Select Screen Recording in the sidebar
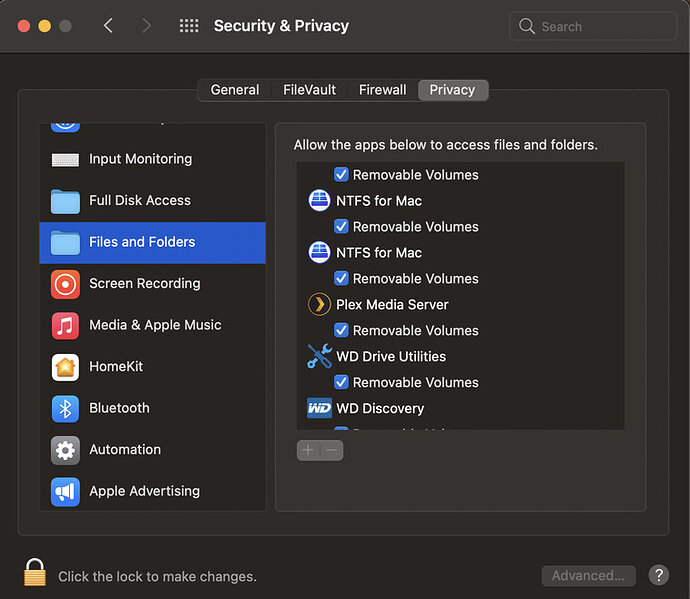Screen dimensions: 690x599 pyautogui.click(x=152, y=284)
